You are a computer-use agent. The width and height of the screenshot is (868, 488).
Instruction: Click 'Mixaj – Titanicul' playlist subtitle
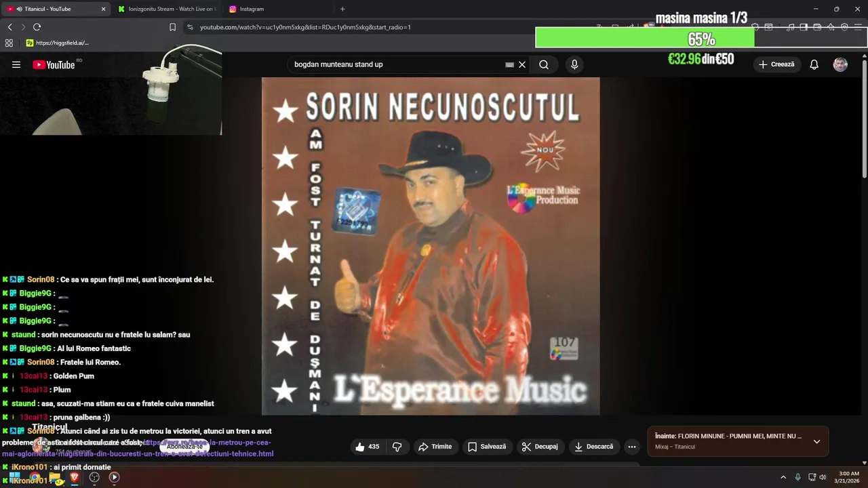point(675,447)
